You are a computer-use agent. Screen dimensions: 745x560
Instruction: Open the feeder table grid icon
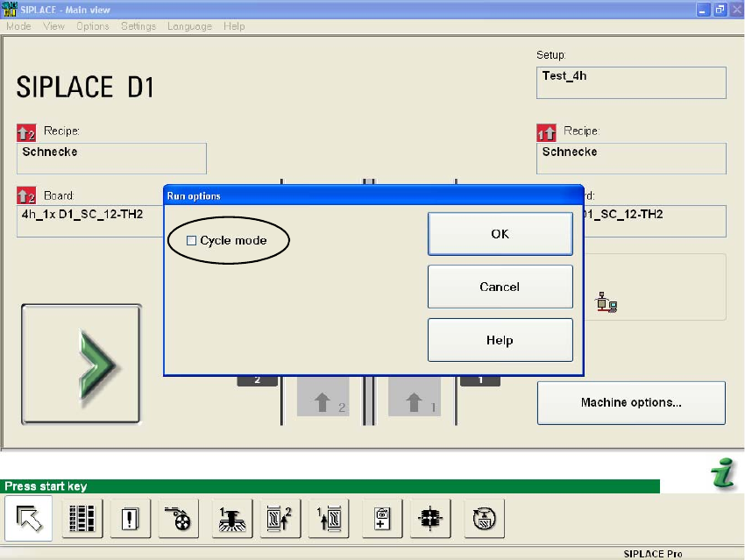82,518
